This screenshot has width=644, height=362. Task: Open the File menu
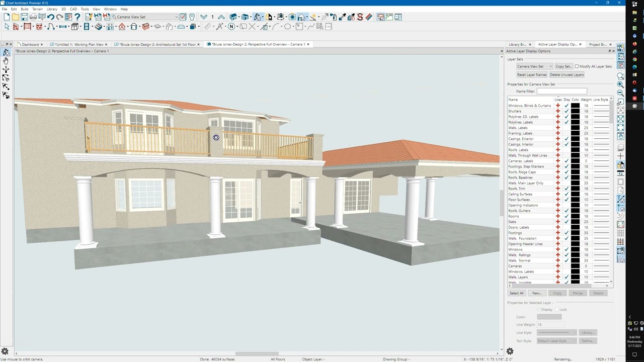pyautogui.click(x=5, y=9)
